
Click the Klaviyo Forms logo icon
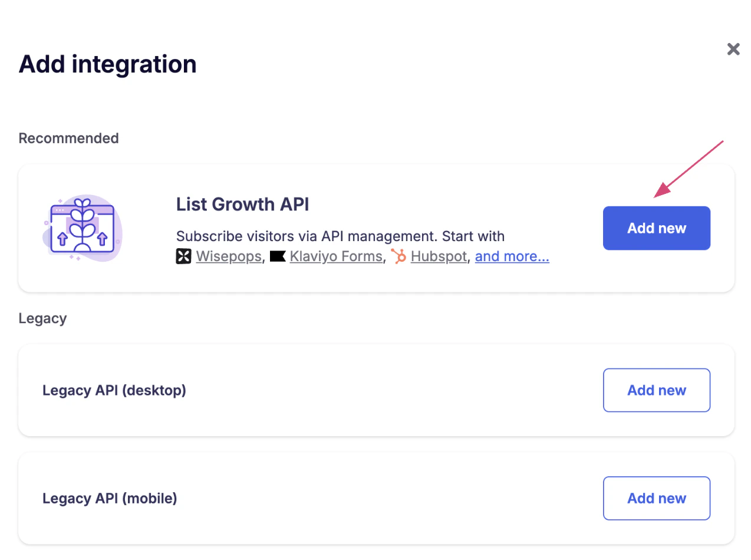[278, 256]
